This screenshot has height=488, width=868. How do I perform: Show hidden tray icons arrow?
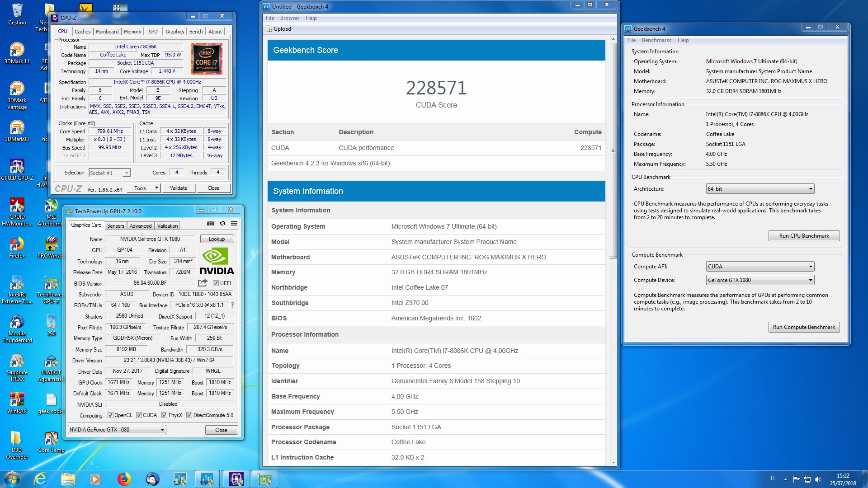[x=785, y=479]
